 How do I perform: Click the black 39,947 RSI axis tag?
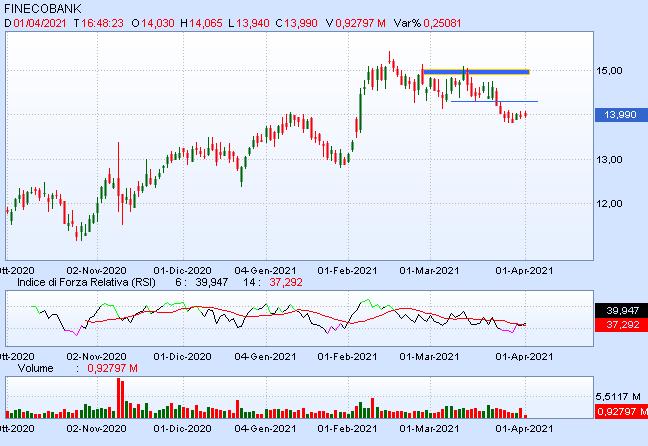[x=621, y=310]
